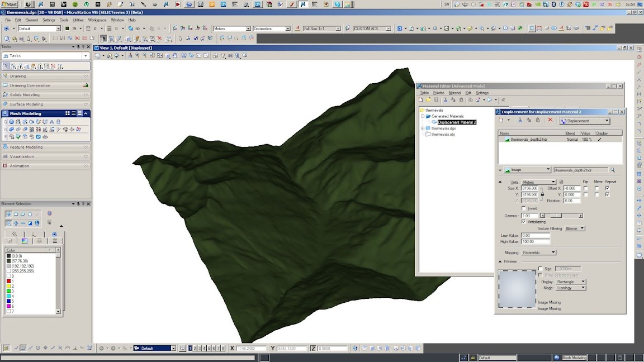Click the lock icon linking Size X/Y
This screenshot has height=362, width=644.
(x=542, y=194)
